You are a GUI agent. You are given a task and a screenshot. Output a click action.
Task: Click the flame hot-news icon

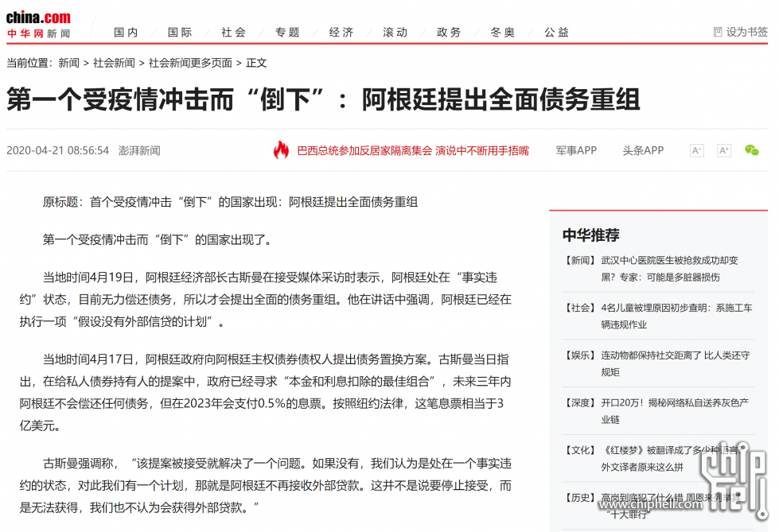(281, 150)
